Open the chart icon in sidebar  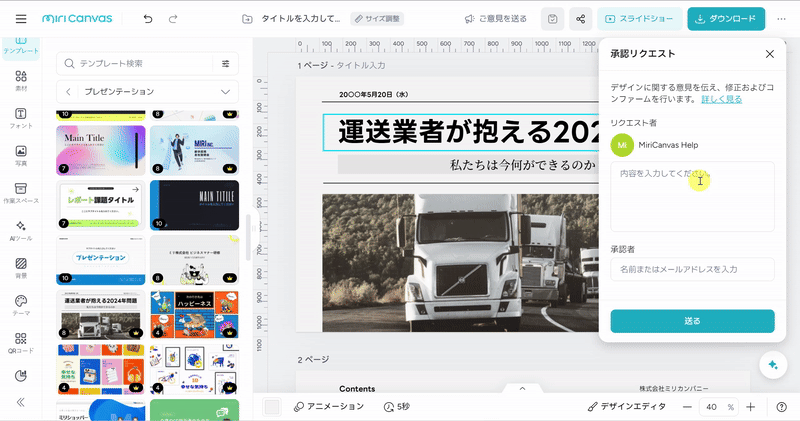click(x=21, y=376)
